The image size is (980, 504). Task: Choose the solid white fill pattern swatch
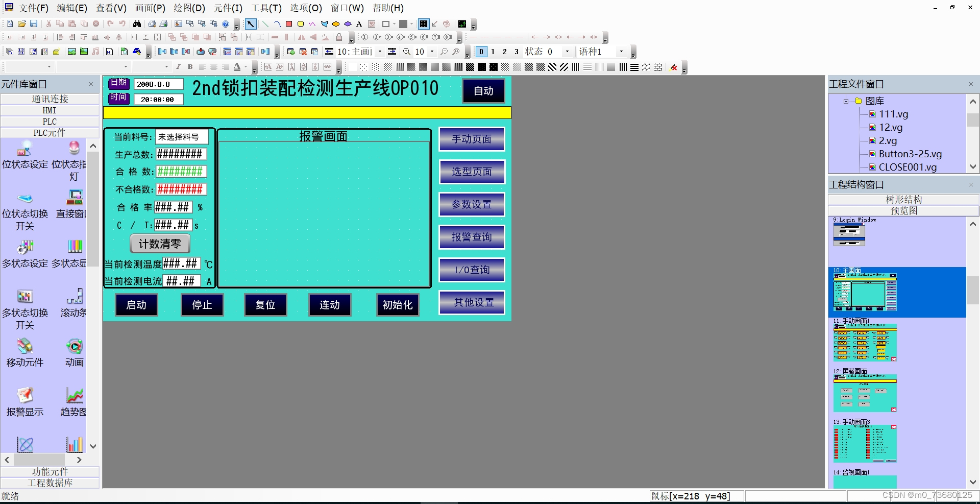(x=352, y=67)
